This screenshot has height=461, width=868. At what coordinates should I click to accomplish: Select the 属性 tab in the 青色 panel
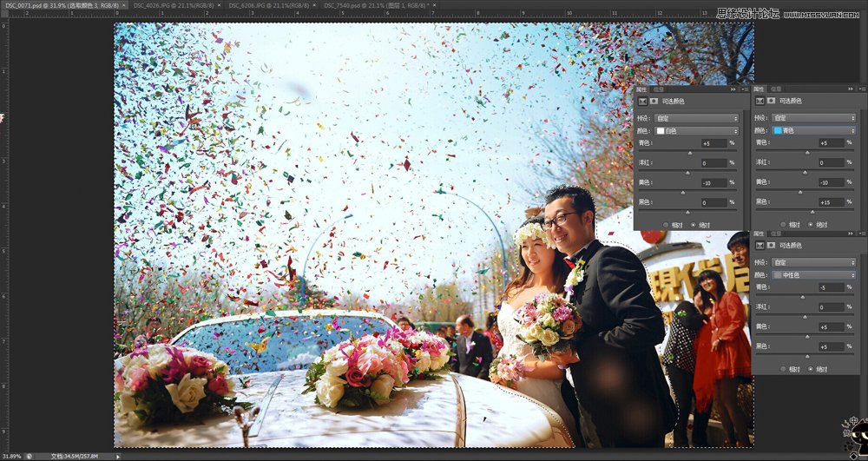759,89
